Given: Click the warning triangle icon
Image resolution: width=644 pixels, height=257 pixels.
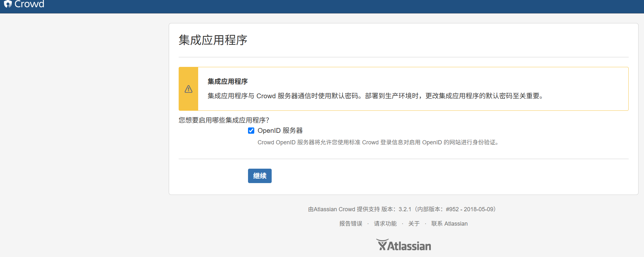Looking at the screenshot, I should click(189, 89).
